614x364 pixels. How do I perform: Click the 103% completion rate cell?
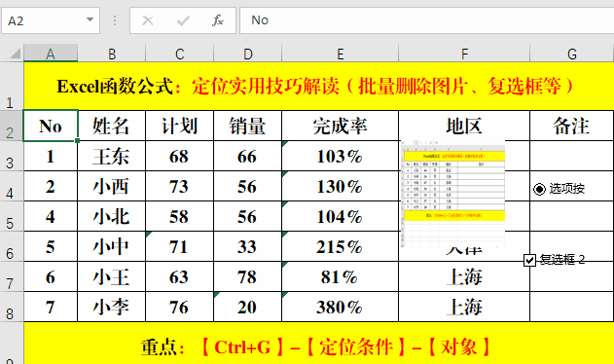point(340,156)
